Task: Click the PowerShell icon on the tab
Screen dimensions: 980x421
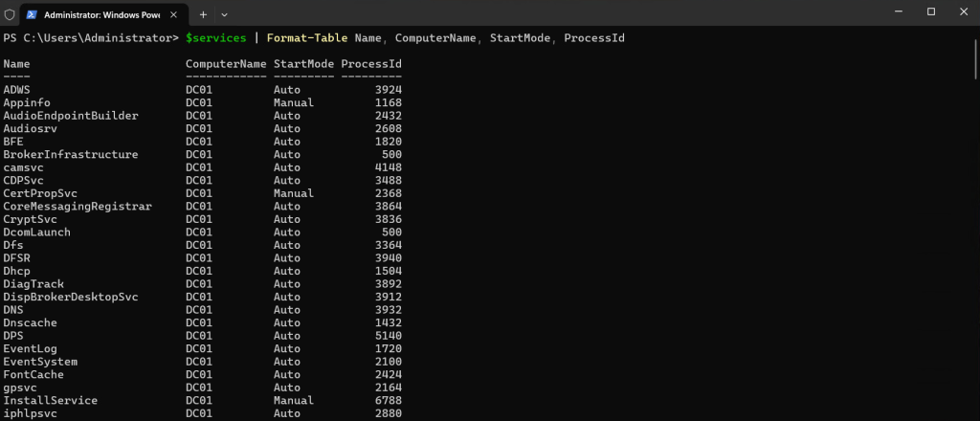Action: tap(33, 13)
